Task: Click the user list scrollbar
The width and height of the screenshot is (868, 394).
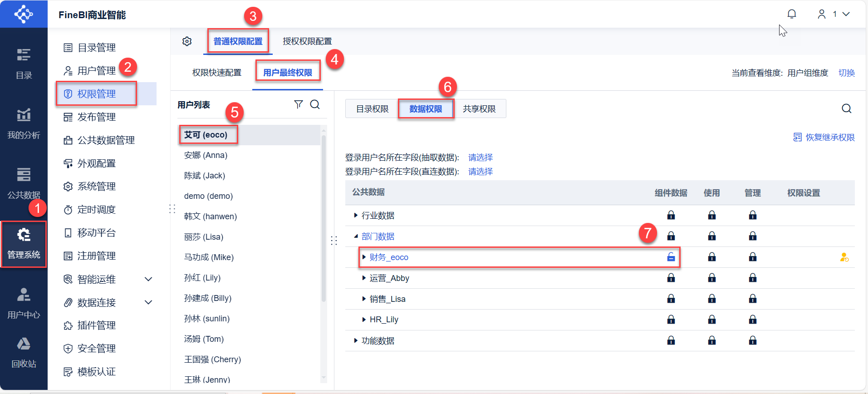Action: pyautogui.click(x=324, y=218)
